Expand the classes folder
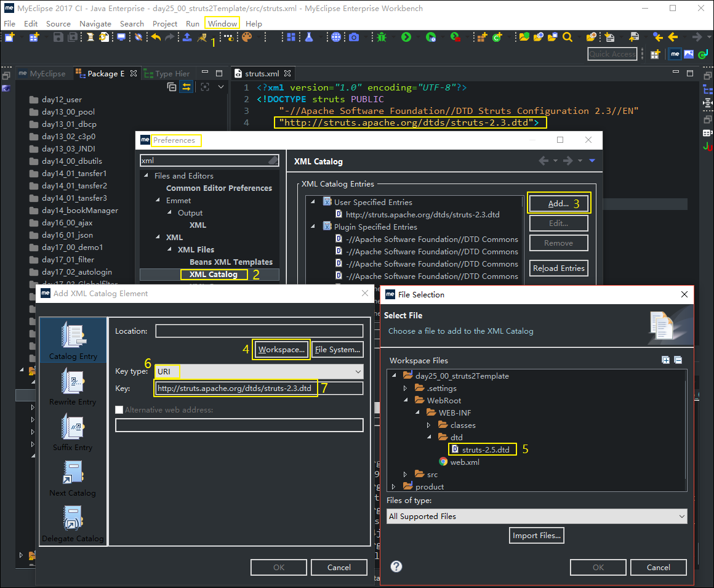The height and width of the screenshot is (588, 714). click(x=428, y=425)
